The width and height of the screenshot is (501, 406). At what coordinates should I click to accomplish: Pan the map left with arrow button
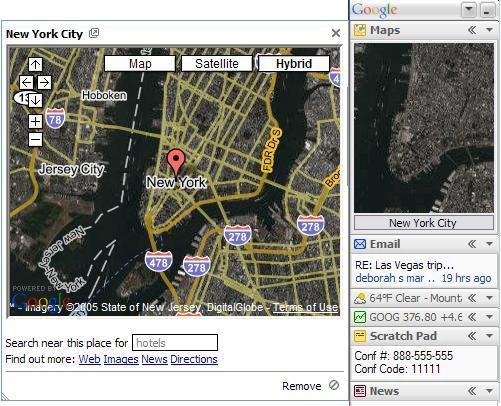coord(26,82)
